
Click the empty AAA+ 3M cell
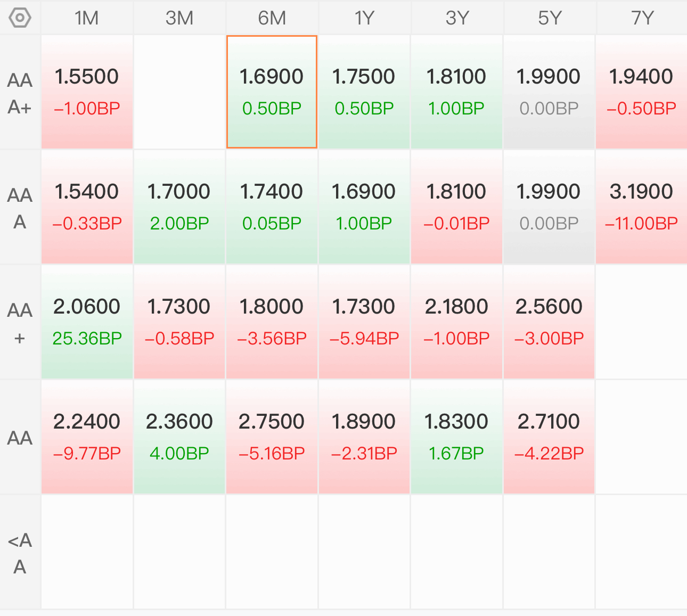[x=179, y=92]
